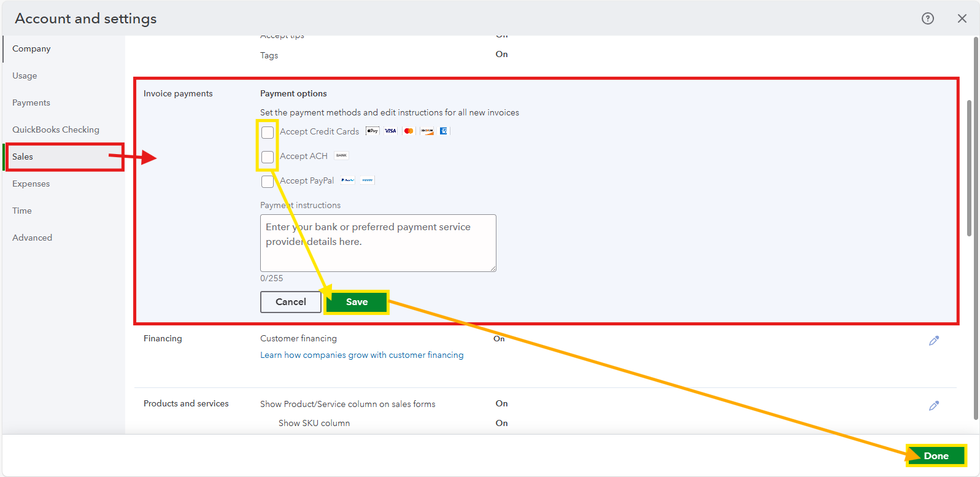Click the Financing section heading

click(163, 338)
